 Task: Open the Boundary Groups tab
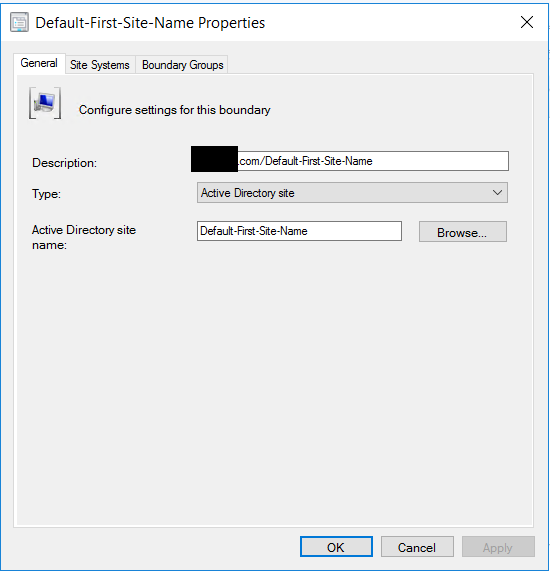[x=182, y=65]
